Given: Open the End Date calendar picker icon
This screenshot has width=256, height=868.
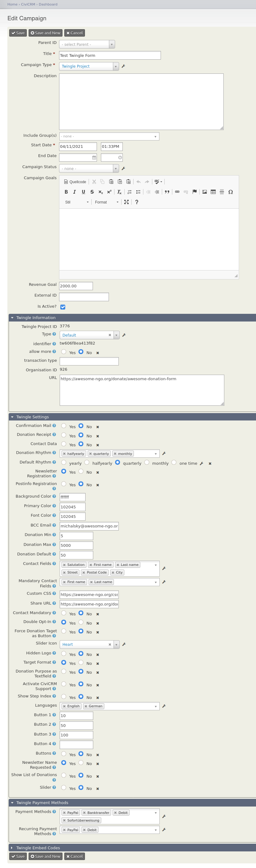Looking at the screenshot, I should 94,157.
